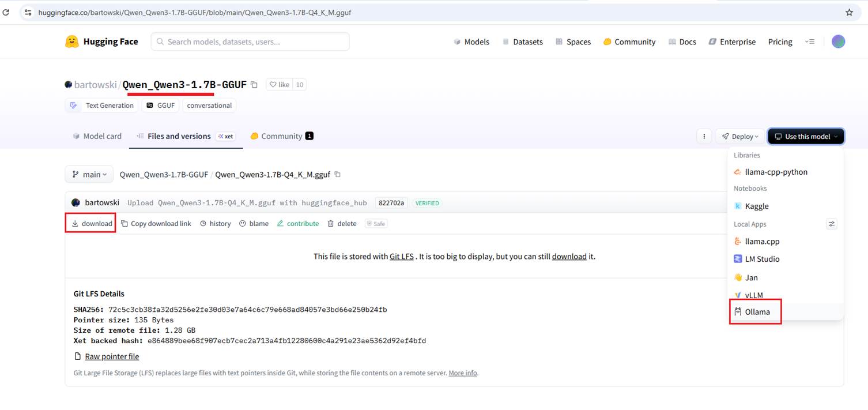Click contribute to this file
The height and width of the screenshot is (410, 868).
[x=298, y=223]
